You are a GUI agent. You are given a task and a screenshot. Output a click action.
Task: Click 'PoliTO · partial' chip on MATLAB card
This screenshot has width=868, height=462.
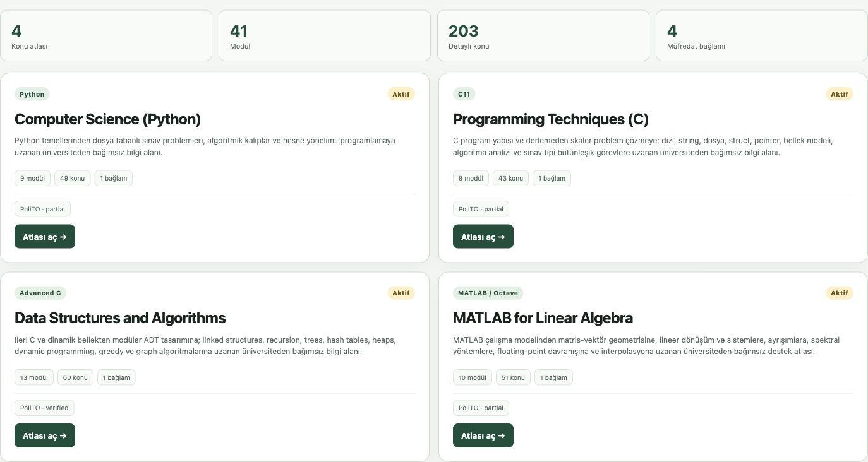coord(481,408)
